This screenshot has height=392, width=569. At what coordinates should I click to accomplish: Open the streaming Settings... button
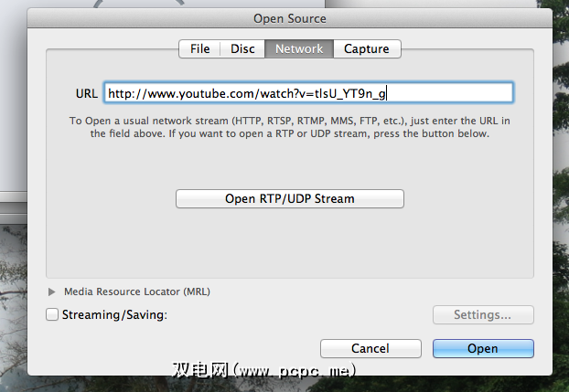(x=482, y=315)
